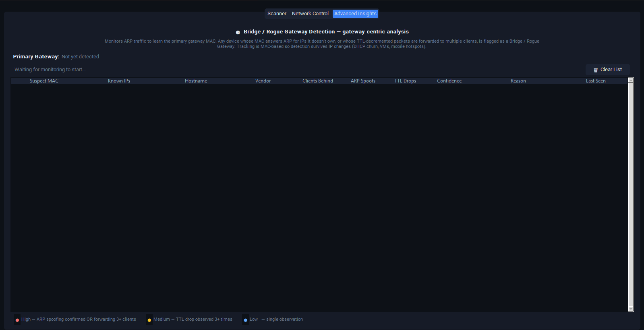
Task: Sort by Suspect MAC column header
Action: tap(44, 81)
